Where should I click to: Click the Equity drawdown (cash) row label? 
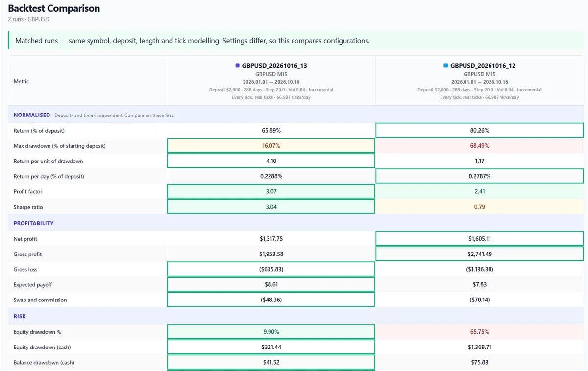coord(43,347)
